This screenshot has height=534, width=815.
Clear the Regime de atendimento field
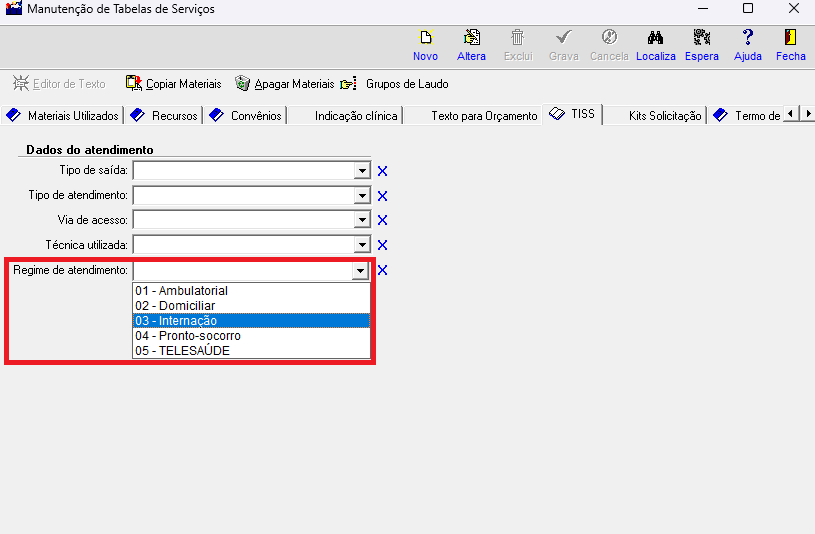click(382, 270)
